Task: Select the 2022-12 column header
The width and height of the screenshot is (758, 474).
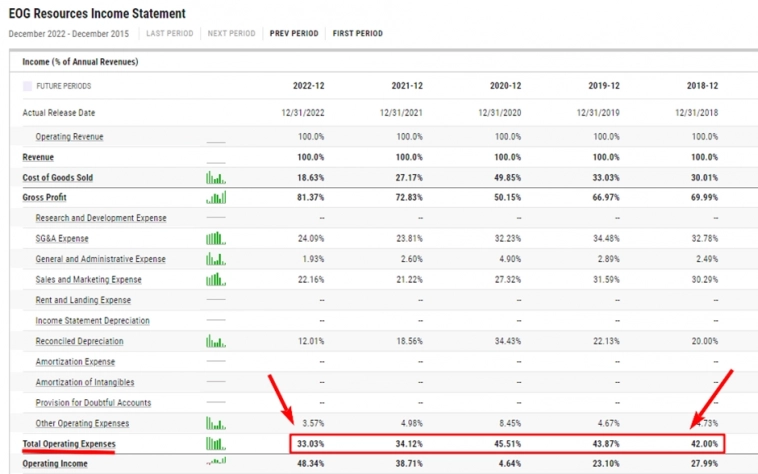Action: pos(309,86)
